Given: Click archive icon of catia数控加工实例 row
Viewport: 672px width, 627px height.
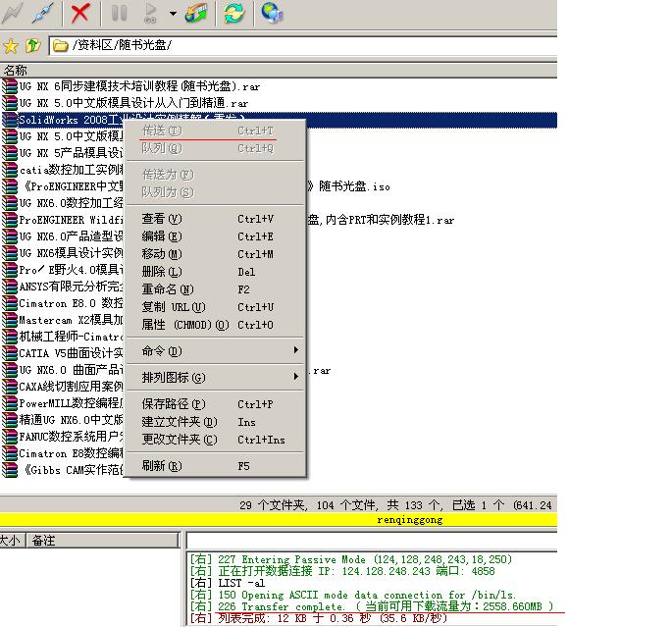Looking at the screenshot, I should (10, 170).
